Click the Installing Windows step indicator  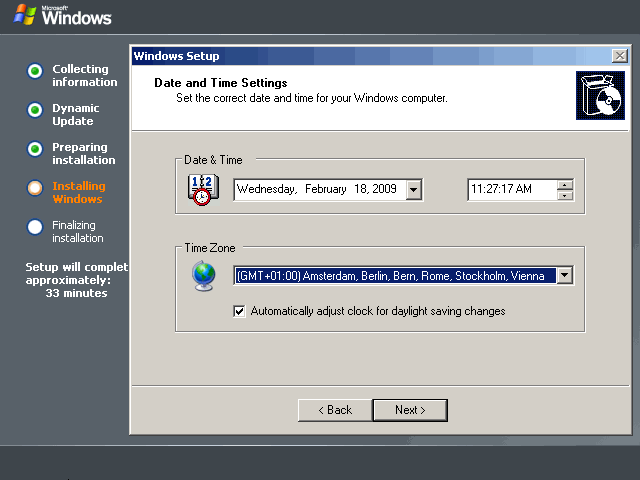pos(35,188)
